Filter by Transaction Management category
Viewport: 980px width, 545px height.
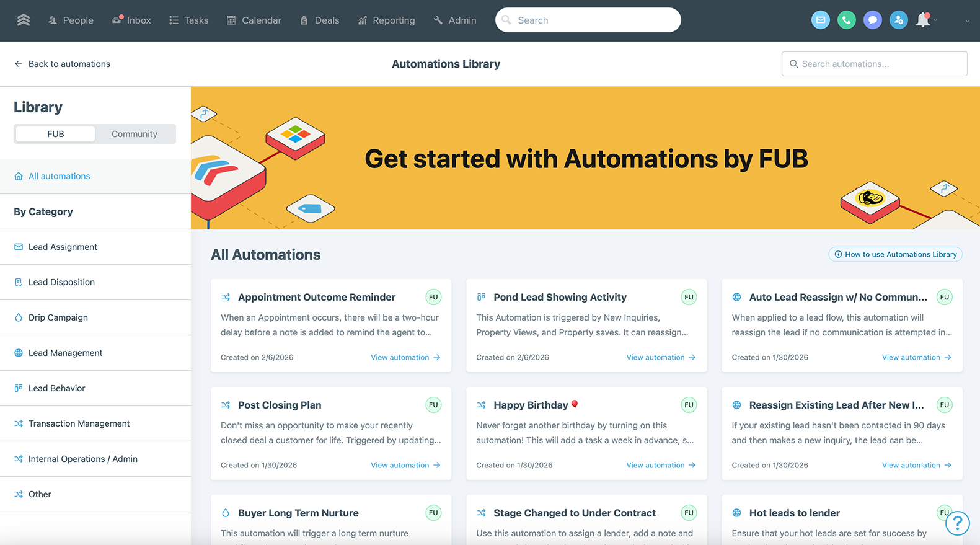(79, 423)
